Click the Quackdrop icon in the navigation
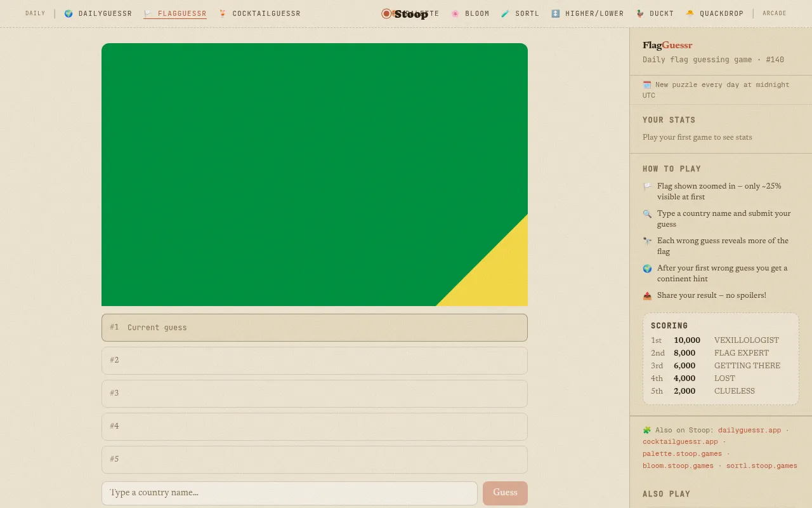 690,13
